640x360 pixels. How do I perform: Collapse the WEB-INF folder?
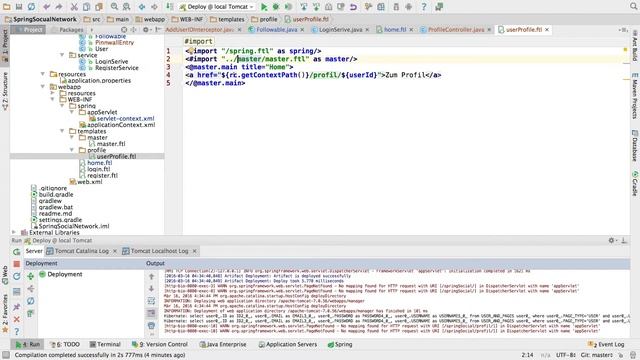pyautogui.click(x=52, y=99)
